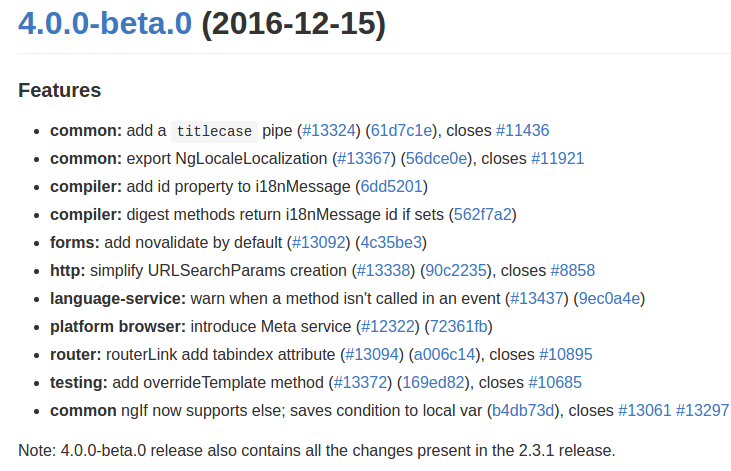
Task: Click ngIf commit b4db73d
Action: pyautogui.click(x=523, y=410)
